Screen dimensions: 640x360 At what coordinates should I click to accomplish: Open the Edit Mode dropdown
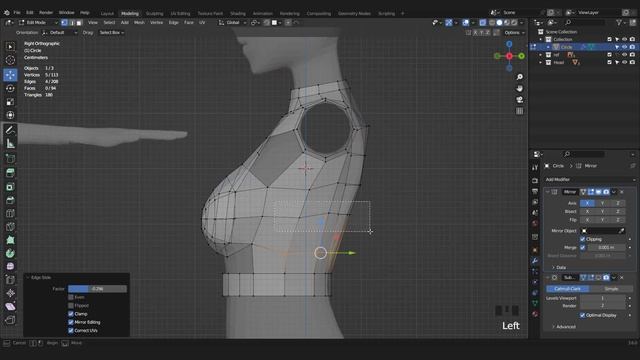(38, 22)
